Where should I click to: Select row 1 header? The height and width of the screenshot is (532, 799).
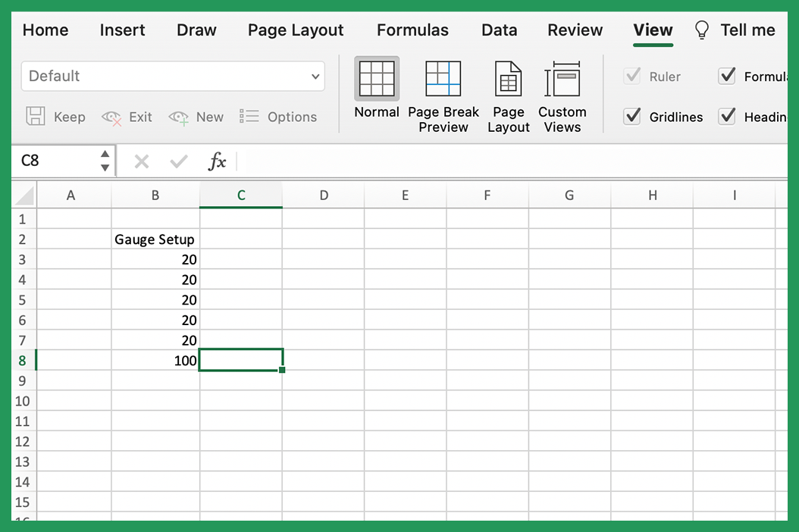tap(23, 219)
